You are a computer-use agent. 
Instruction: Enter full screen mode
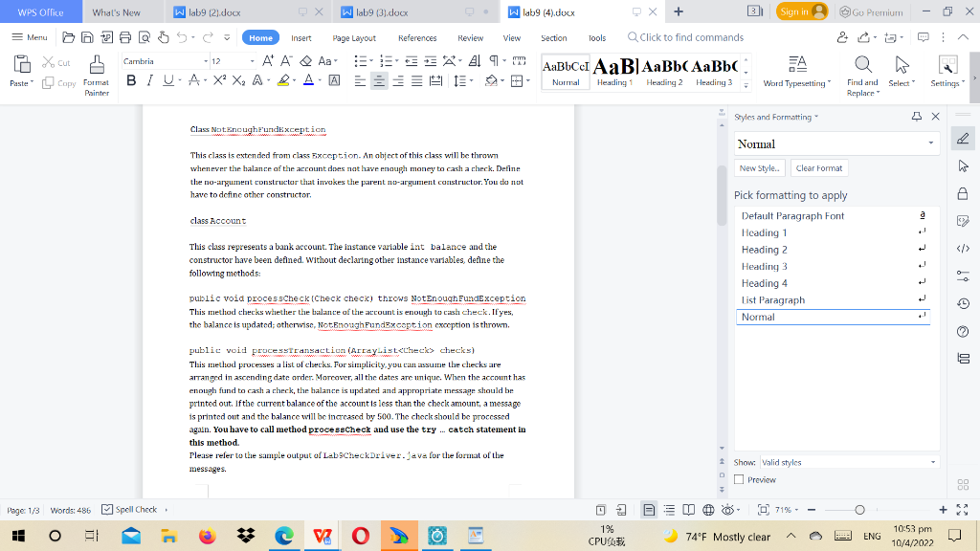[x=963, y=510]
